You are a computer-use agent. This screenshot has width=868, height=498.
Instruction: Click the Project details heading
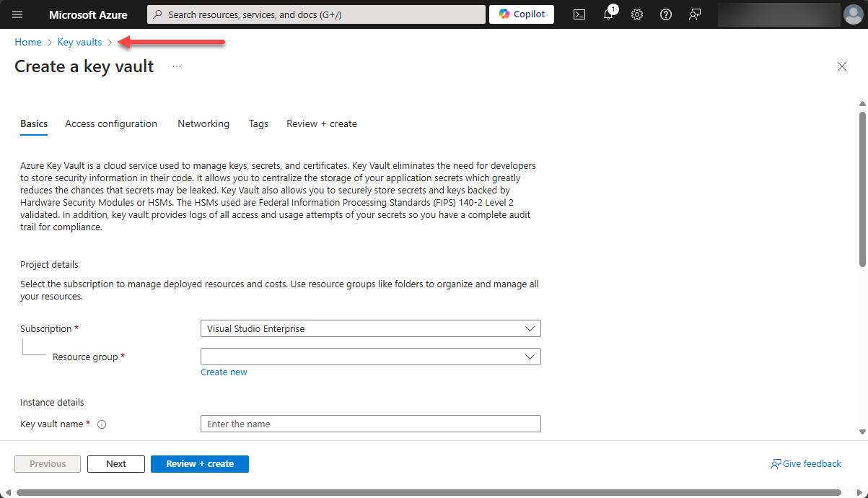coord(49,265)
